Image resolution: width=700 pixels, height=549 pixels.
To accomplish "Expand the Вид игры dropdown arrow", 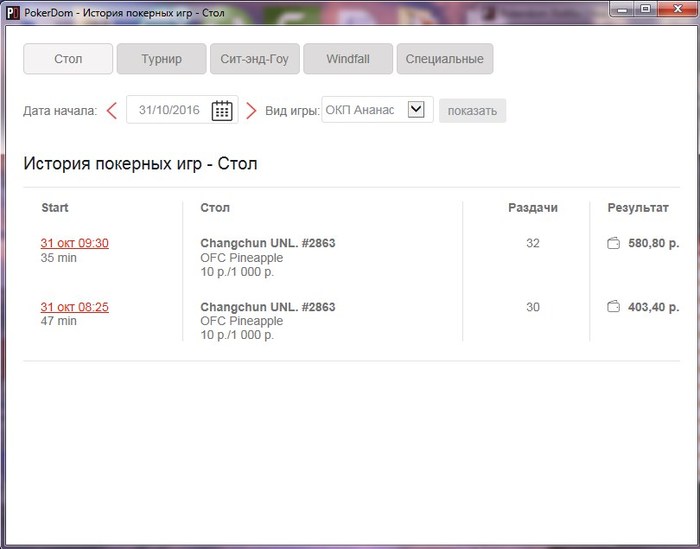I will (x=416, y=109).
